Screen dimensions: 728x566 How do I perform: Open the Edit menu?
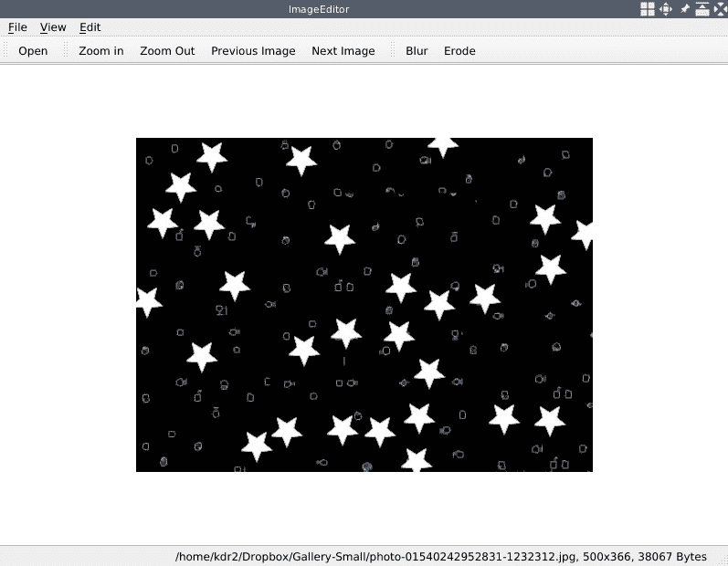[x=90, y=27]
